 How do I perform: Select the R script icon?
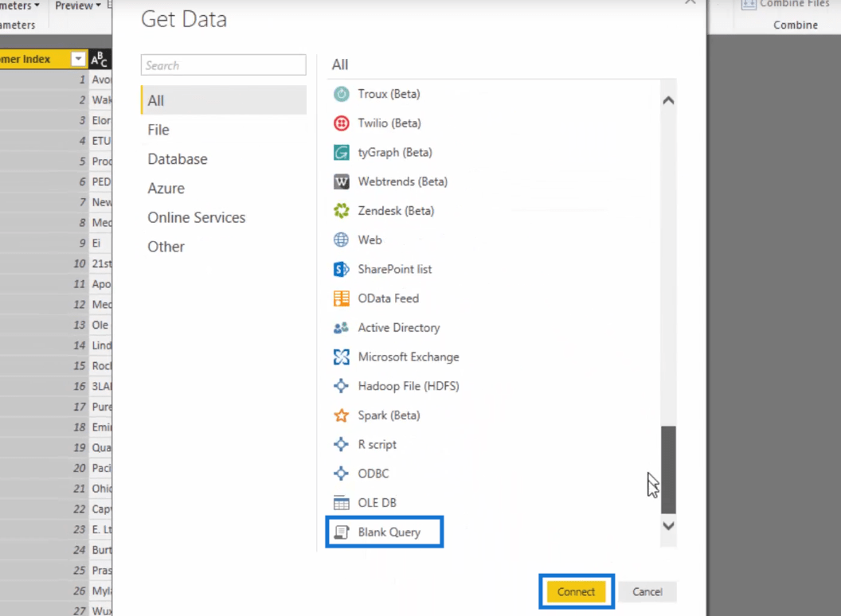[x=341, y=444]
